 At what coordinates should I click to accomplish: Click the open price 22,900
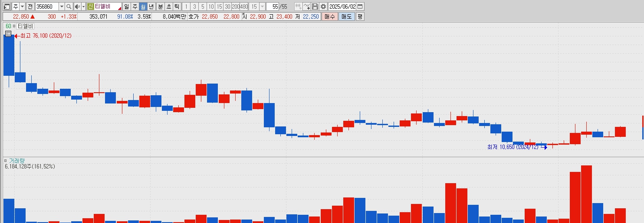pyautogui.click(x=258, y=16)
